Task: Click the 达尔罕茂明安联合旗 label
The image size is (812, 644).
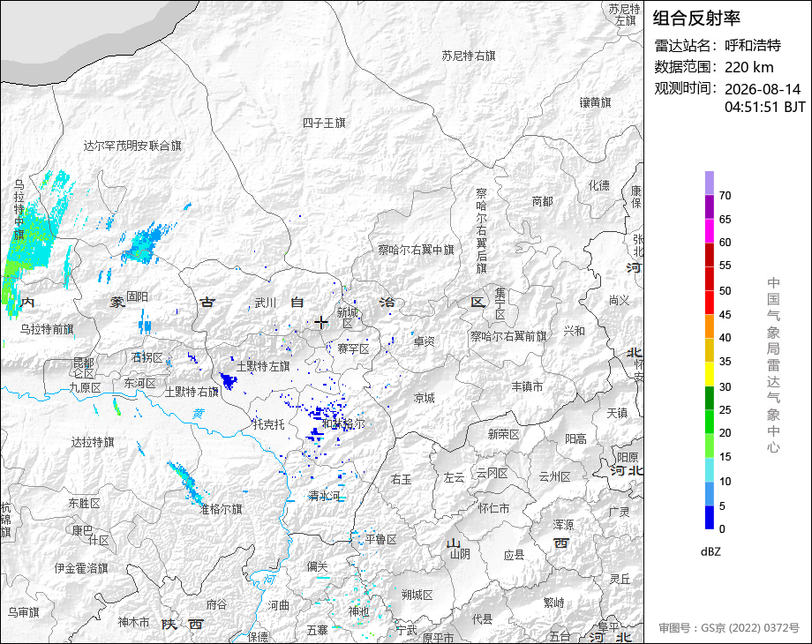Action: coord(132,146)
